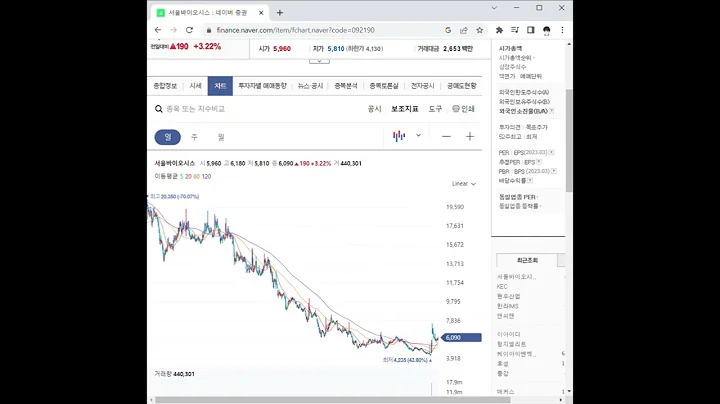Click the 동일업종 등락률 link
The image size is (720, 404).
518,206
